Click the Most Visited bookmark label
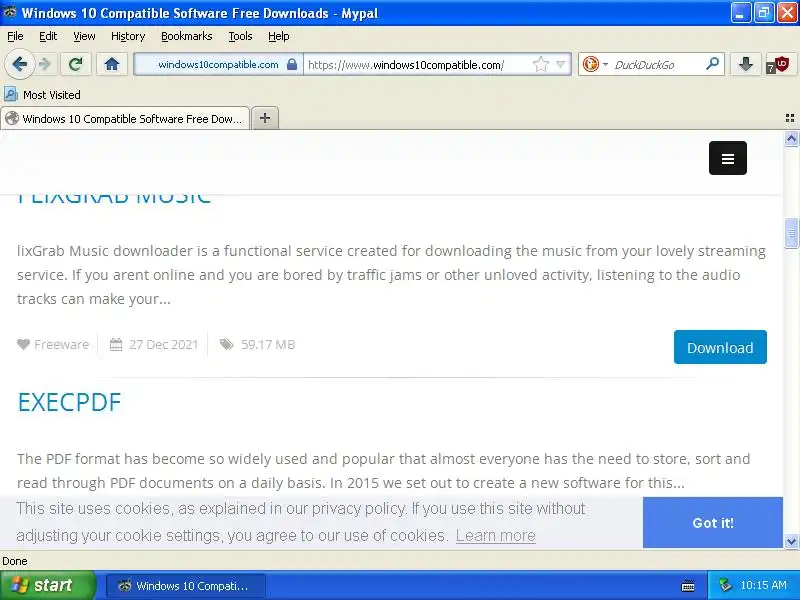The width and height of the screenshot is (800, 600). point(52,95)
